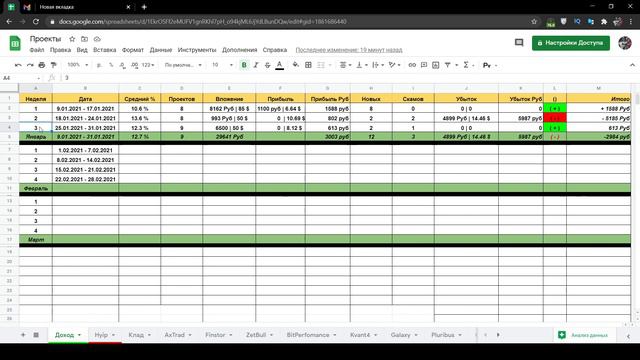This screenshot has height=360, width=640.
Task: Open last edit history link
Action: pyautogui.click(x=349, y=50)
